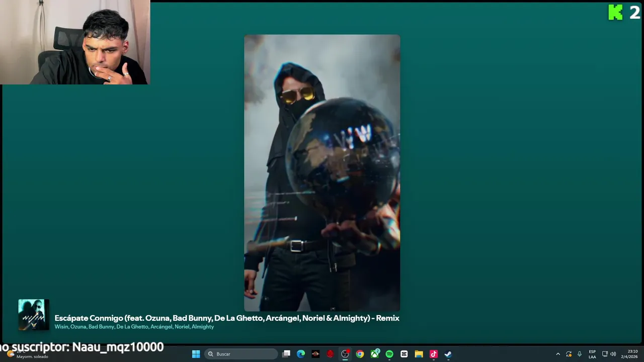Screen dimensions: 644x362
Task: Click the Escápate Conmigo album cover thumbnail
Action: coord(34,315)
